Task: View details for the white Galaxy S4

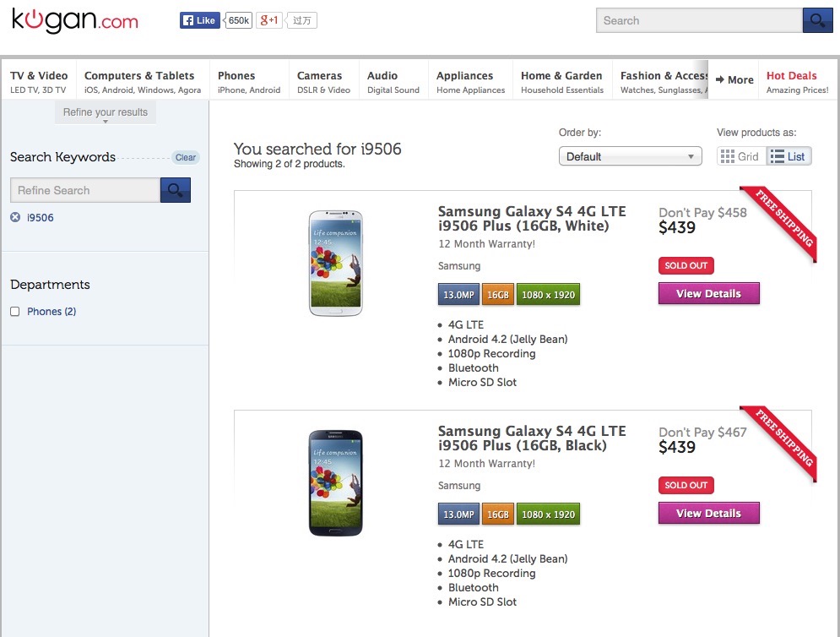Action: pos(708,293)
